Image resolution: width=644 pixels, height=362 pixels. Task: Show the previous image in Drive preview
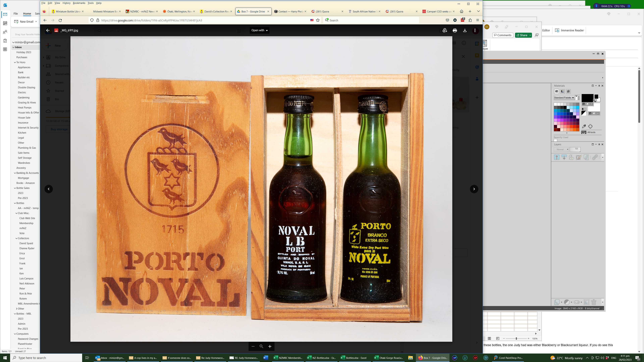click(48, 189)
